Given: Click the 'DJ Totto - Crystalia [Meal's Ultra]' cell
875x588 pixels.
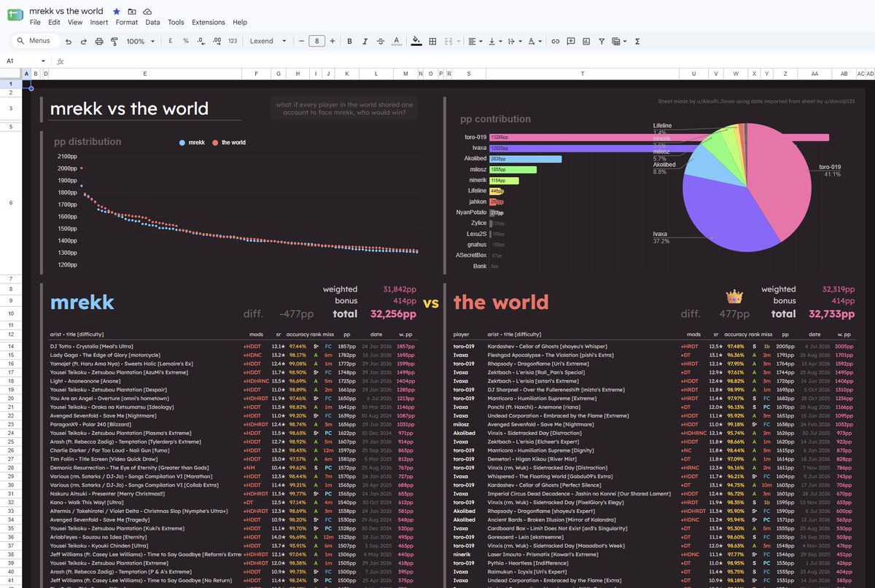Looking at the screenshot, I should [x=144, y=346].
